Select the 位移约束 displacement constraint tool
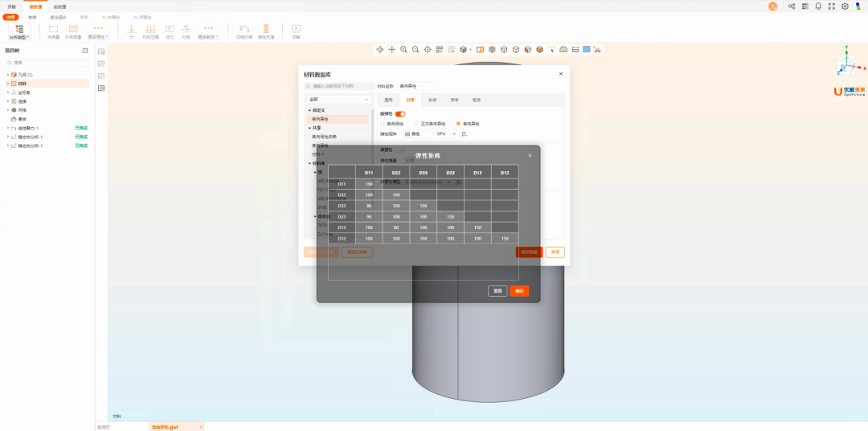 (244, 32)
